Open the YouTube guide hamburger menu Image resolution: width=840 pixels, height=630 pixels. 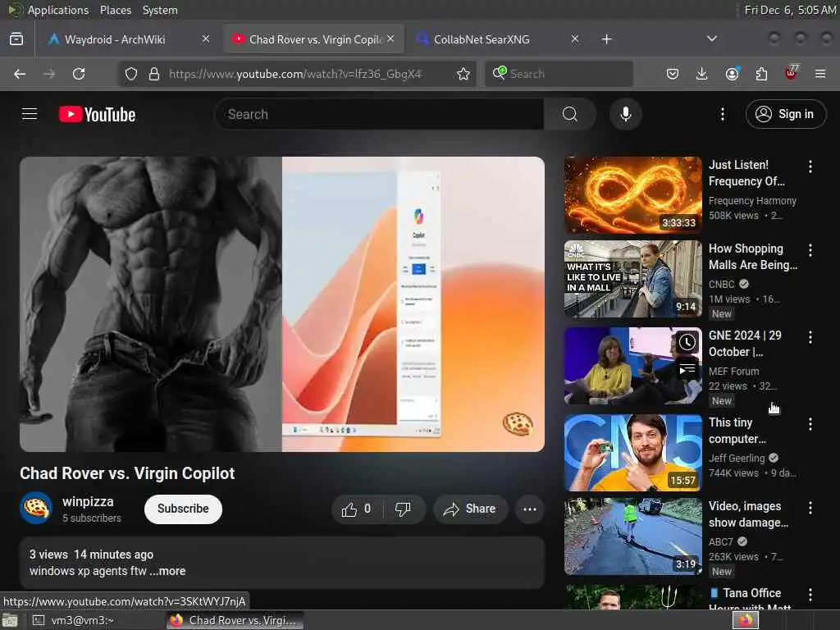point(30,114)
